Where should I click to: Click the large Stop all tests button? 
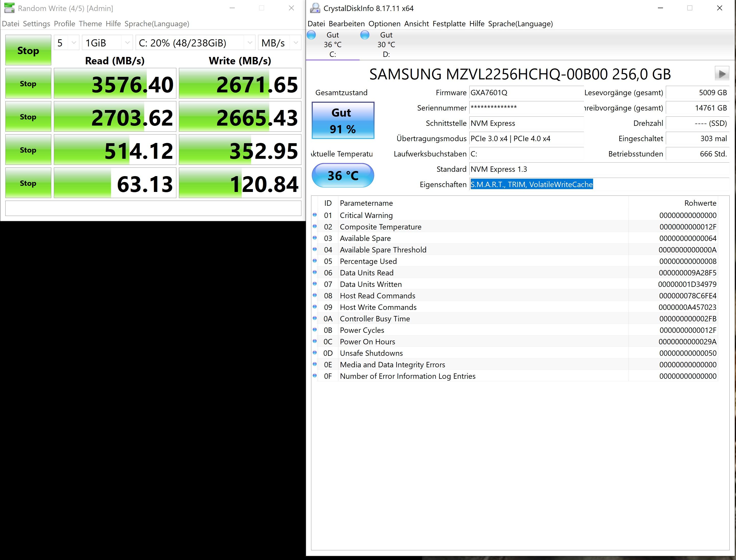tap(28, 50)
